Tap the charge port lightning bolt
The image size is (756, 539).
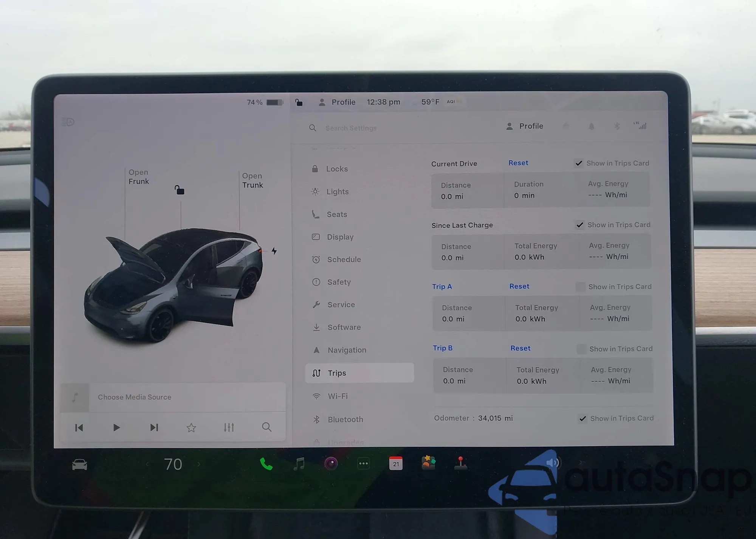[x=274, y=251]
